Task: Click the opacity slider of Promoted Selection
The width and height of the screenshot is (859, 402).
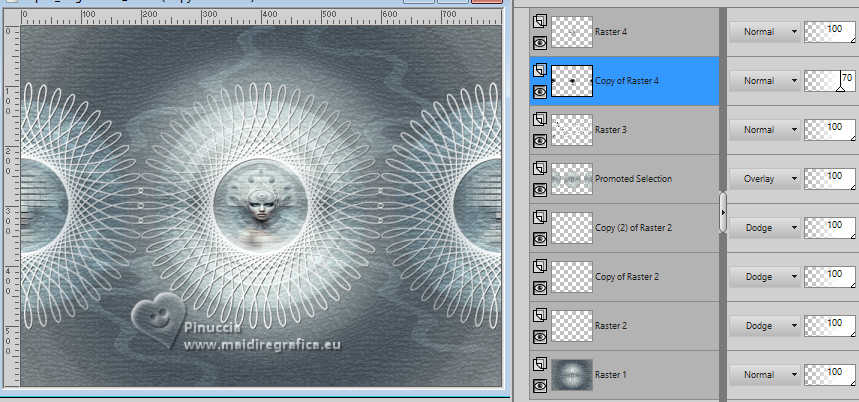Action: tap(830, 179)
